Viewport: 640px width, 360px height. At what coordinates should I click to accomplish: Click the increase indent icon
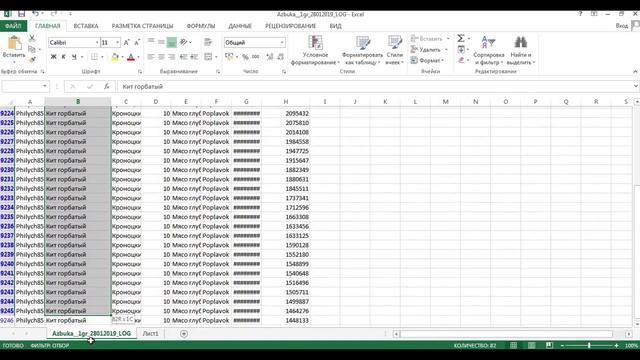pos(194,57)
